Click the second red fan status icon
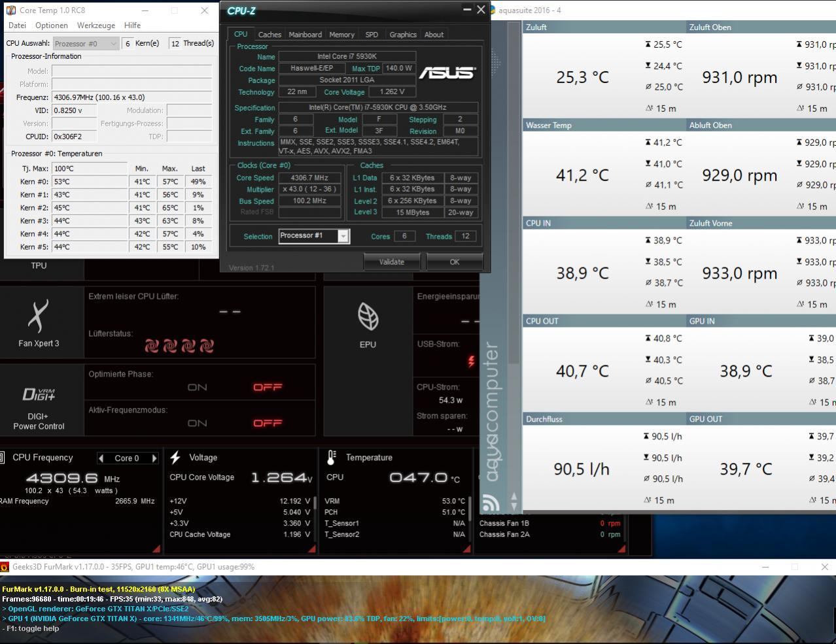Viewport: 836px width, 644px height. (171, 345)
